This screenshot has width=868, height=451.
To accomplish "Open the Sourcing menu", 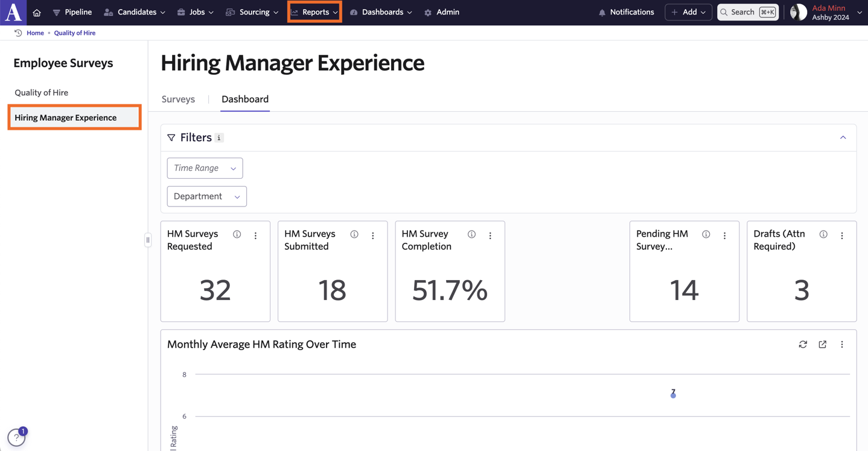I will (x=252, y=12).
